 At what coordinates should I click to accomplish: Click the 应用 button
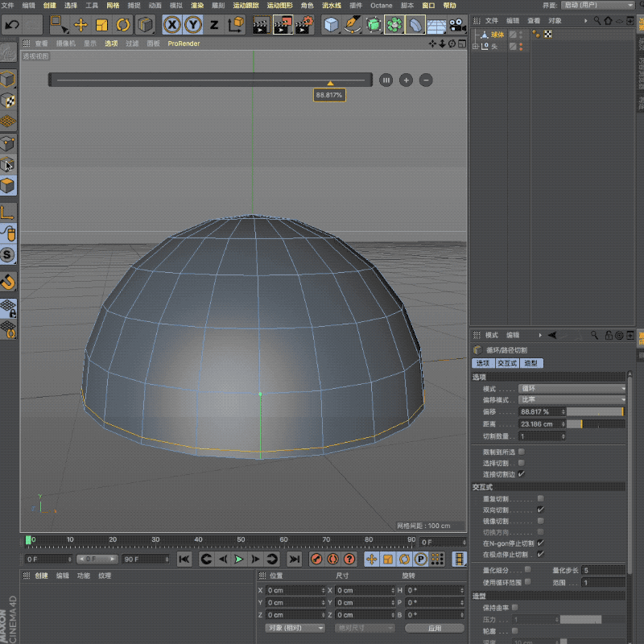(x=435, y=628)
